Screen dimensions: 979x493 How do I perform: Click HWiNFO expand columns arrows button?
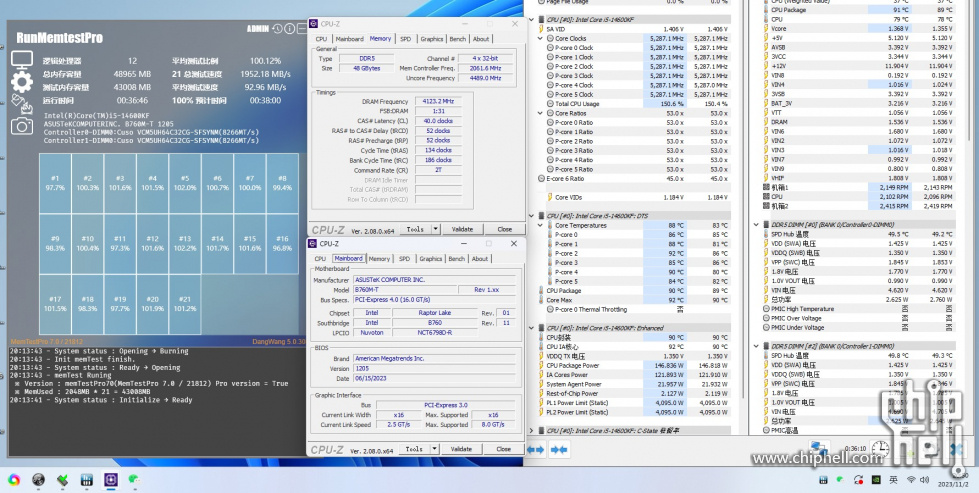tap(536, 449)
